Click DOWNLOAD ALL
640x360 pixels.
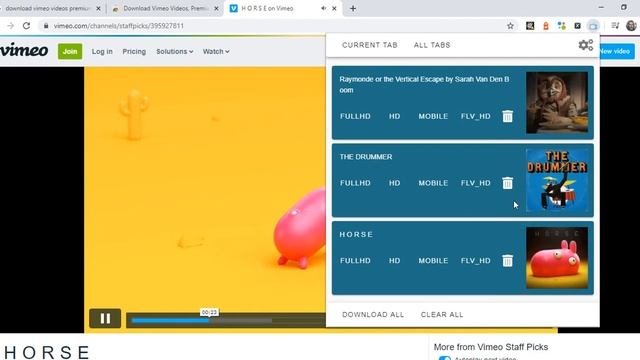(x=373, y=315)
